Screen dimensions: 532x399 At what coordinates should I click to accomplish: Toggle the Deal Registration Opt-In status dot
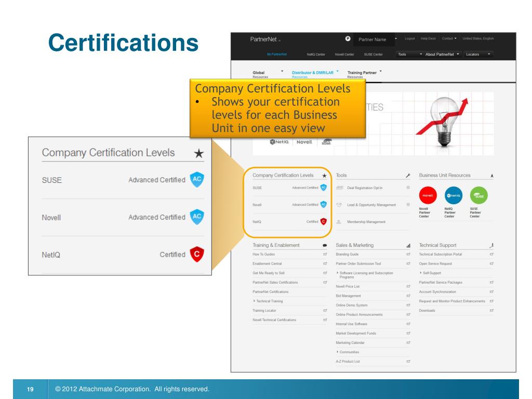408,188
